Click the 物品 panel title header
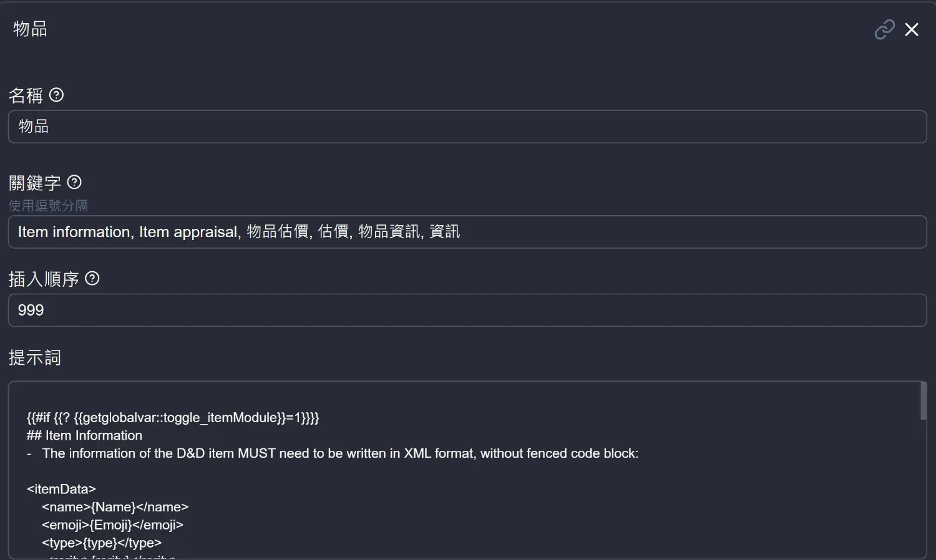Image resolution: width=936 pixels, height=560 pixels. (x=30, y=29)
